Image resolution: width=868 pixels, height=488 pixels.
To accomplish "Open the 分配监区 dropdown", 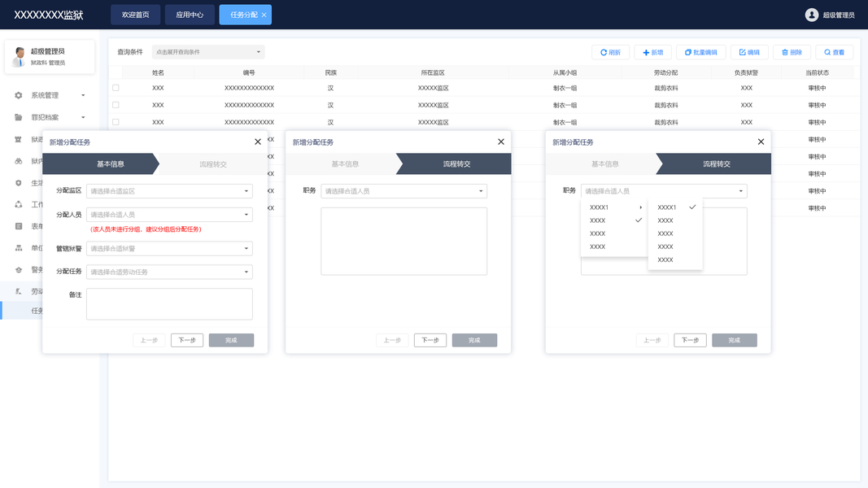I will (169, 191).
